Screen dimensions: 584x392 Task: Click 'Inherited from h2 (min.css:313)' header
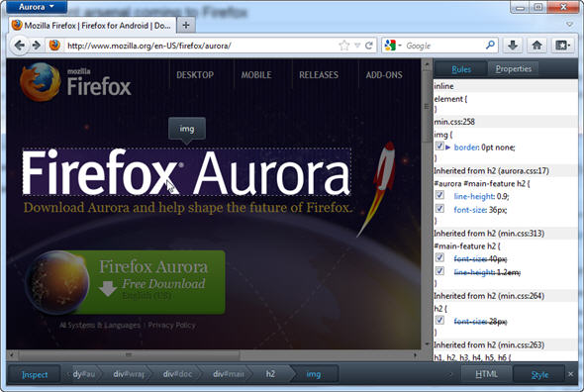pyautogui.click(x=489, y=234)
